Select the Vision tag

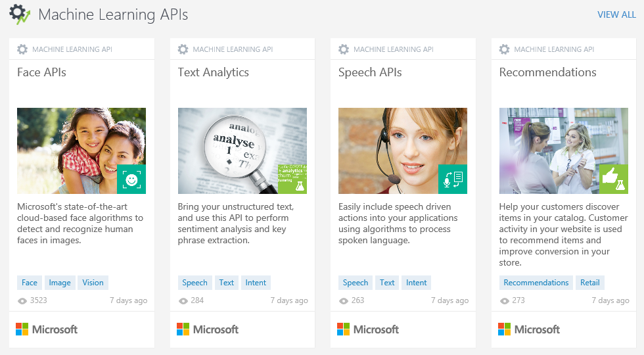coord(93,283)
